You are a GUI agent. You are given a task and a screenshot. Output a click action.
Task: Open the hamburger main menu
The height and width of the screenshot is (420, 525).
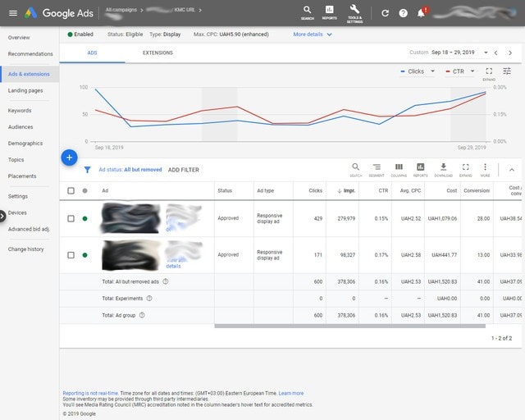click(11, 13)
